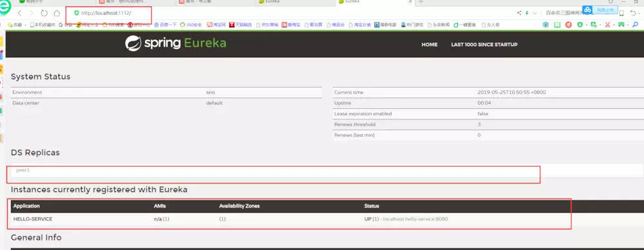Click the spring Eureka logo
The height and width of the screenshot is (250, 644).
[176, 43]
